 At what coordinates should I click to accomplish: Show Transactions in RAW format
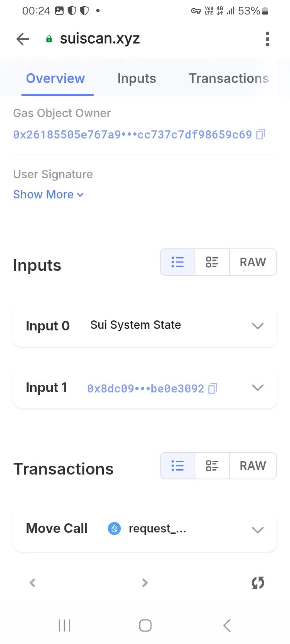click(253, 466)
